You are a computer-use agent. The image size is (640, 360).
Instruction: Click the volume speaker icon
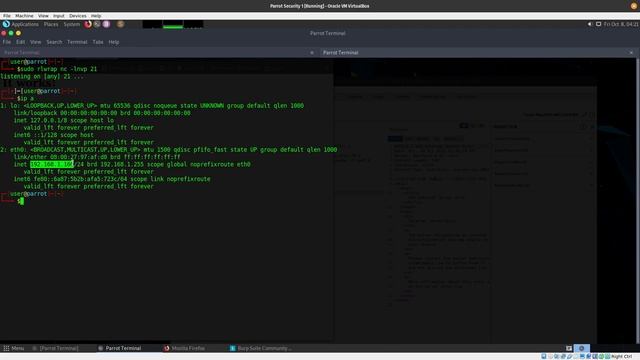[590, 24]
